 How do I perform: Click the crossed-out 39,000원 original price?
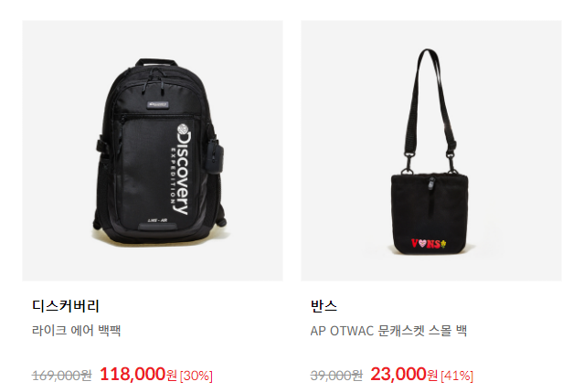336,376
